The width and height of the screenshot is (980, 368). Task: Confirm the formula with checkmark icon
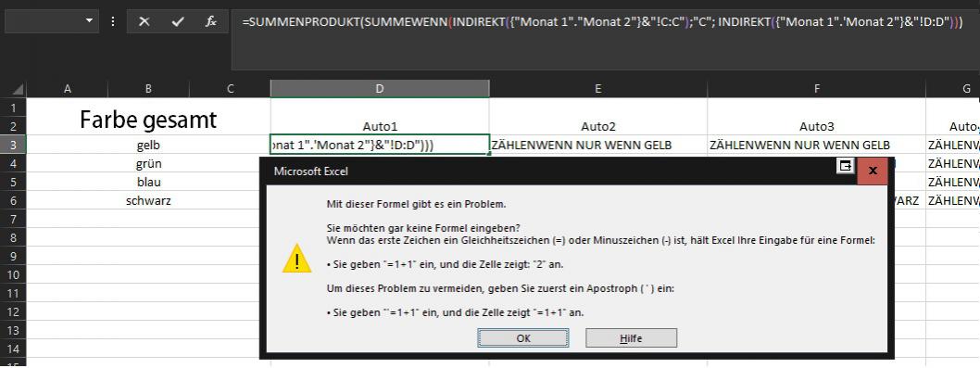(178, 21)
